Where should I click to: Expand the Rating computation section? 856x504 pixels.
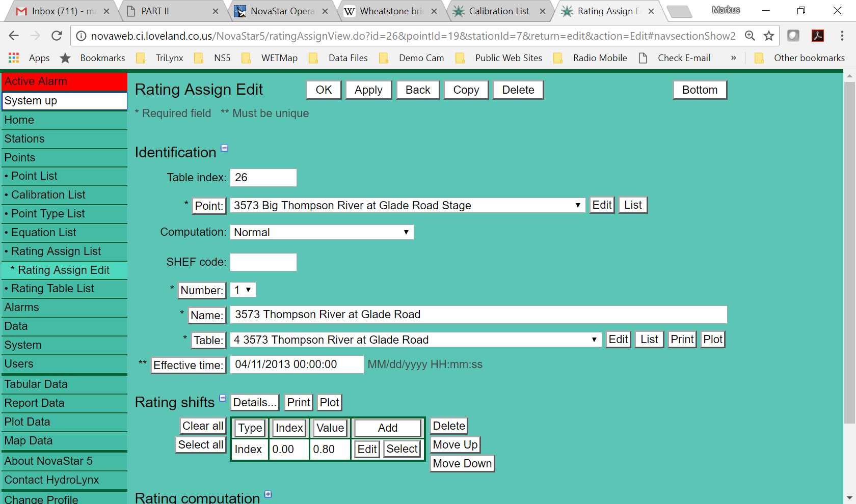tap(269, 494)
